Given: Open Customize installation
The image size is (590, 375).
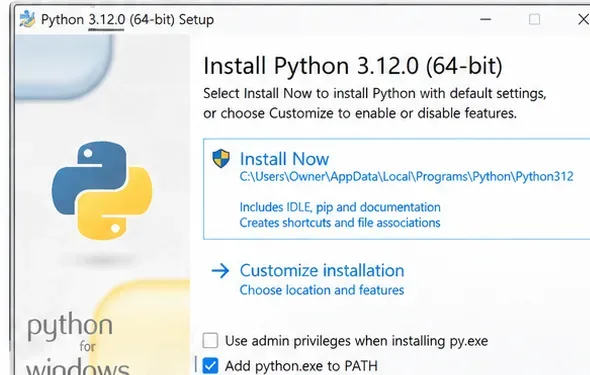Looking at the screenshot, I should pyautogui.click(x=322, y=270).
